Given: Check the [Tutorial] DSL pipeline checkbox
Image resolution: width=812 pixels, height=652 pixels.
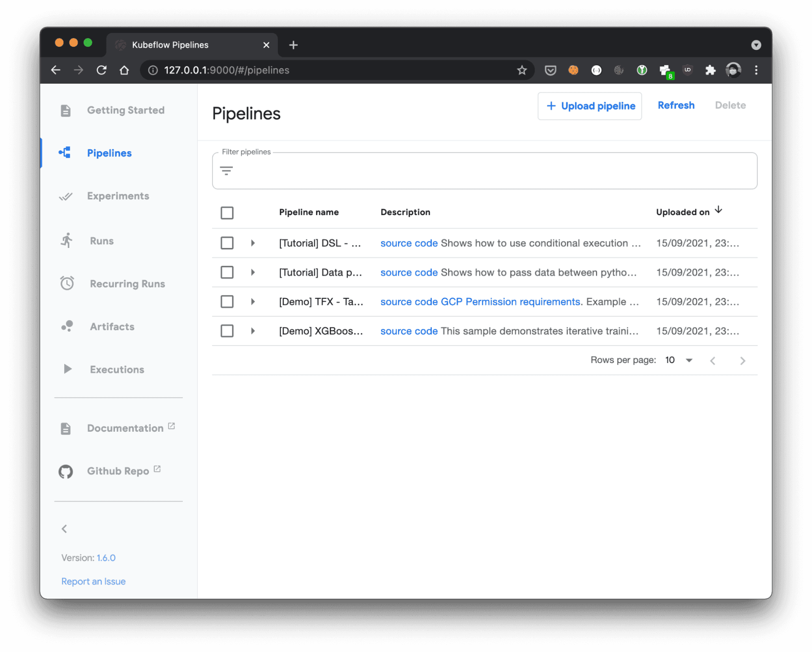Looking at the screenshot, I should [x=227, y=243].
